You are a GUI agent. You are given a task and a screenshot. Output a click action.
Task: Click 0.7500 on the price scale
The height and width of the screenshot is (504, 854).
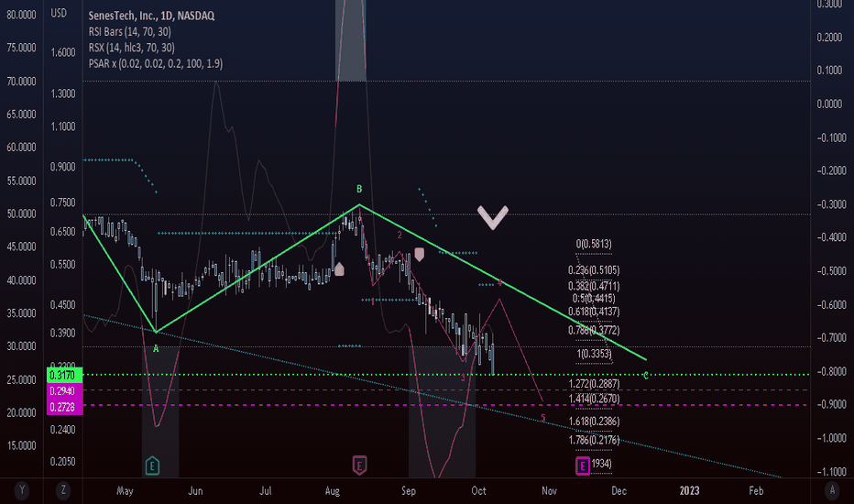62,203
